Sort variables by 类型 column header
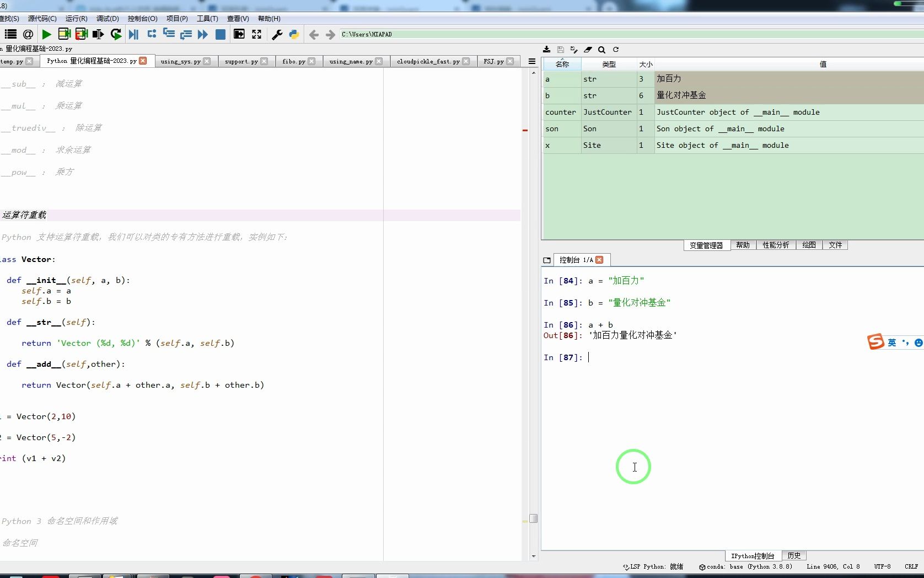The image size is (924, 578). click(609, 65)
